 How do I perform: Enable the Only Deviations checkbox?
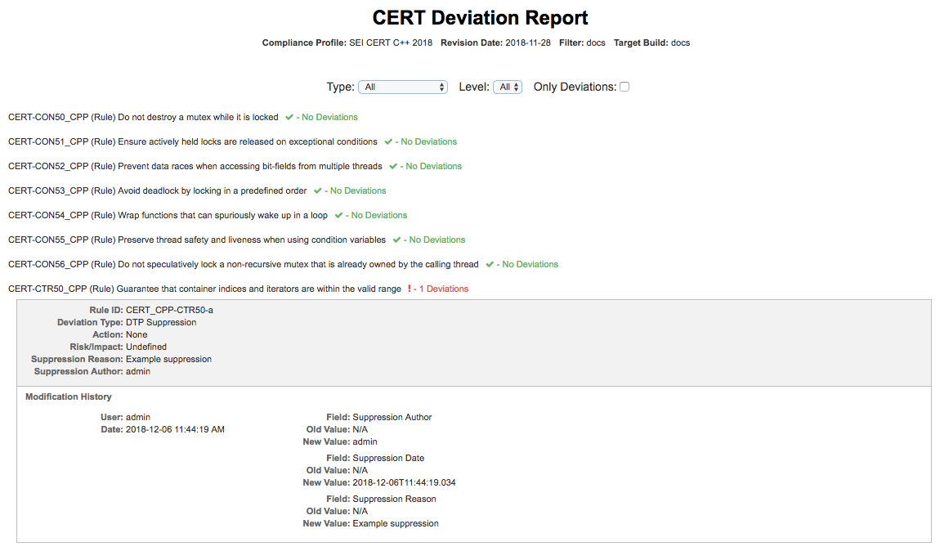point(624,87)
